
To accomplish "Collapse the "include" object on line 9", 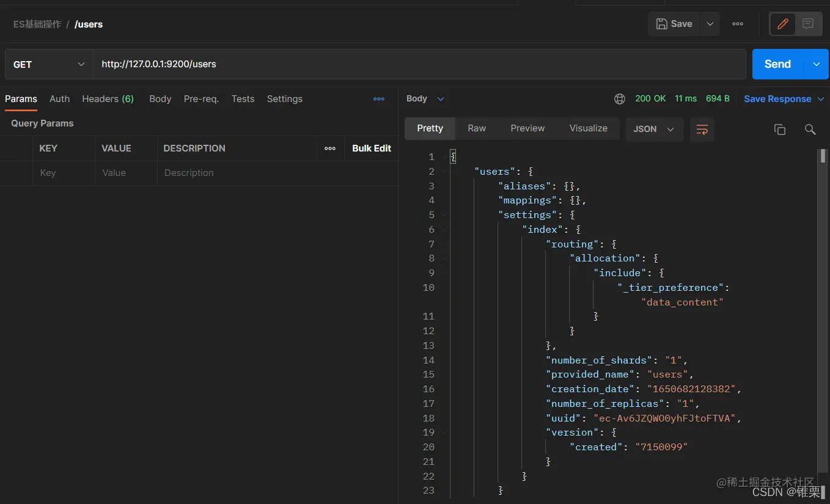I will (x=444, y=273).
